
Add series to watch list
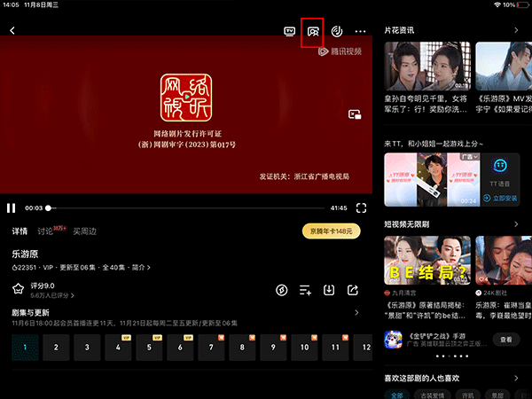tap(305, 290)
